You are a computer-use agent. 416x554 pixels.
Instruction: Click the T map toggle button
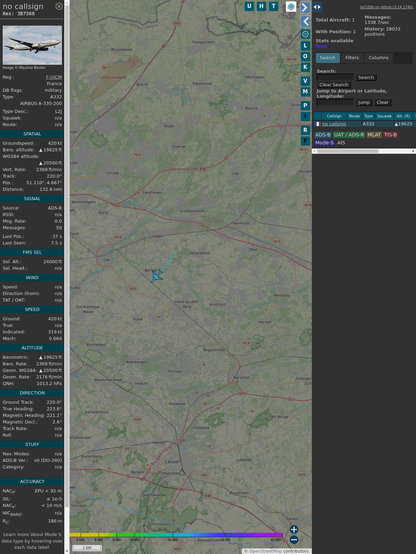[273, 6]
